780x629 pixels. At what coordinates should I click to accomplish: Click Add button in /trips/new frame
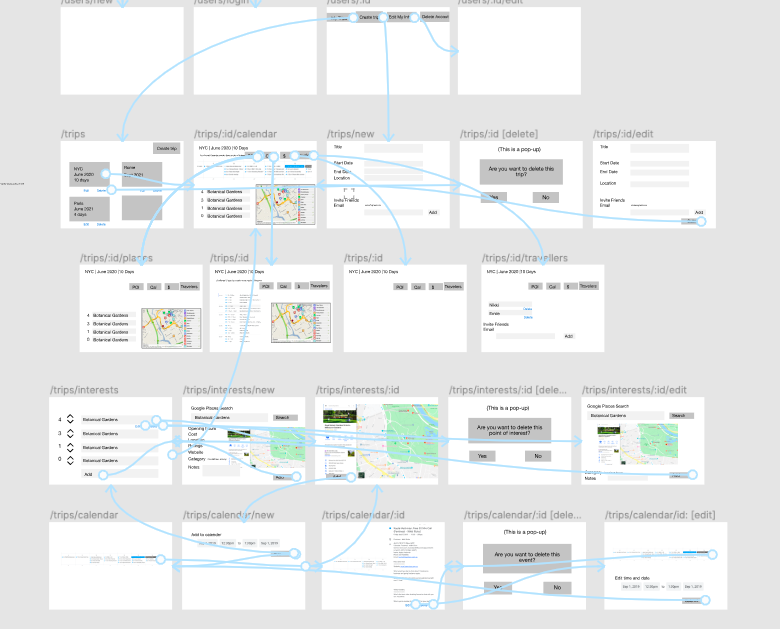(433, 212)
